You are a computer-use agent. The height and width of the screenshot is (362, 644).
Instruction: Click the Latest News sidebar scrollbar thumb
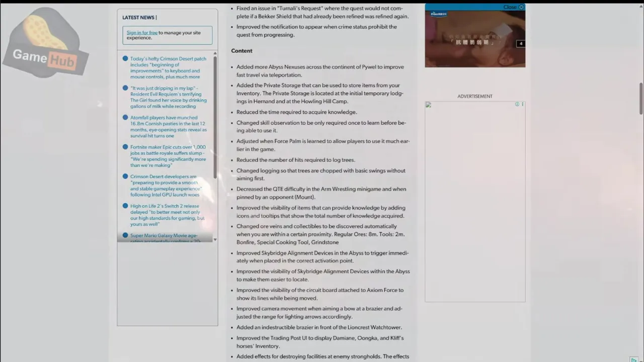coord(215,117)
